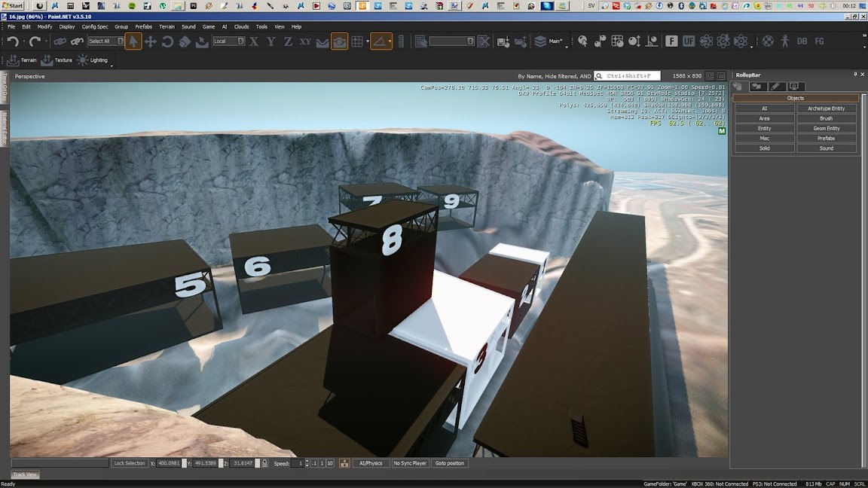Activate the Select terrain tool
This screenshot has width=868, height=488.
tap(202, 41)
